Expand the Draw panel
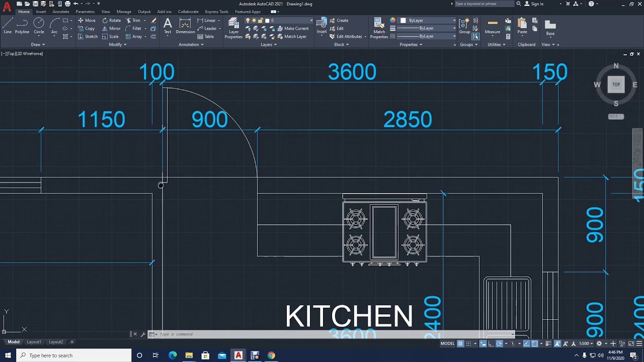Viewport: 644px width, 362px height. 38,44
